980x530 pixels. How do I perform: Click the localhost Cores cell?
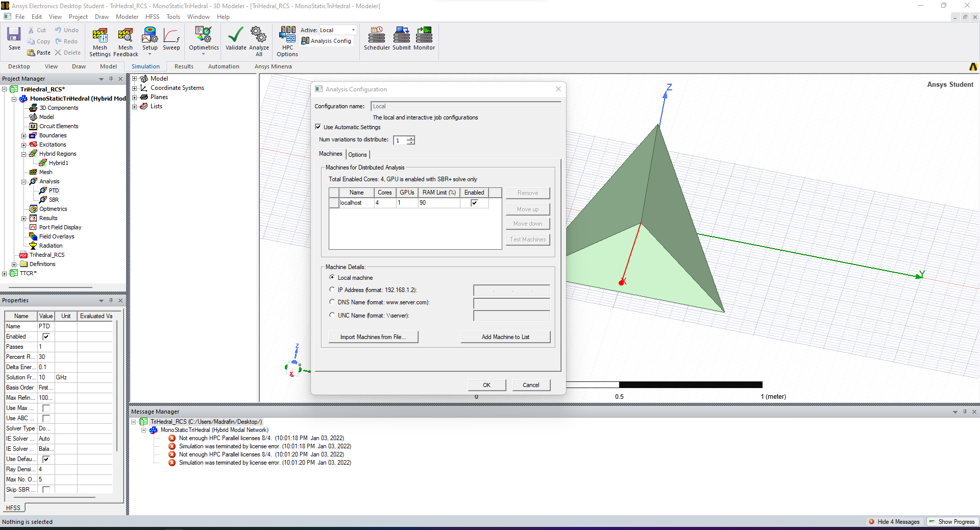click(385, 203)
